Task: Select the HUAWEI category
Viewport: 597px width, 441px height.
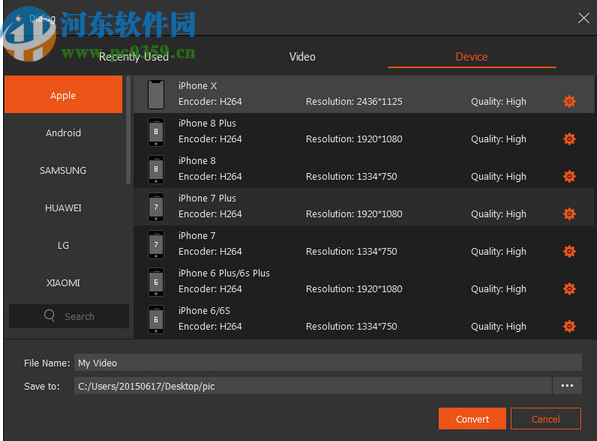Action: click(63, 208)
